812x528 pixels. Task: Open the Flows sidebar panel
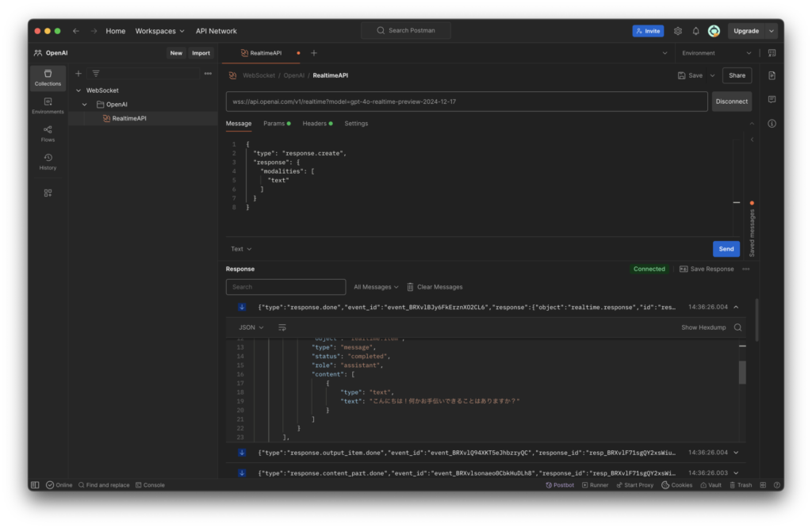point(48,133)
